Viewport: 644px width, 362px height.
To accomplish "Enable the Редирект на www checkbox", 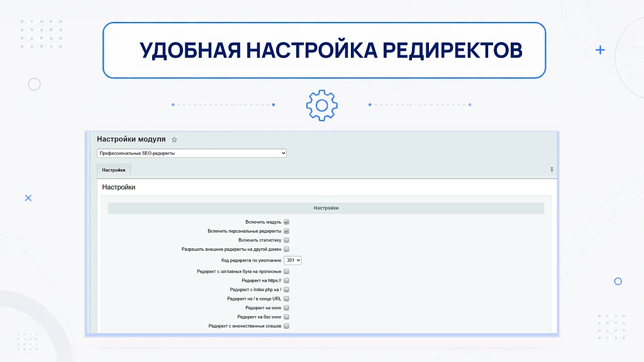I will [x=286, y=308].
